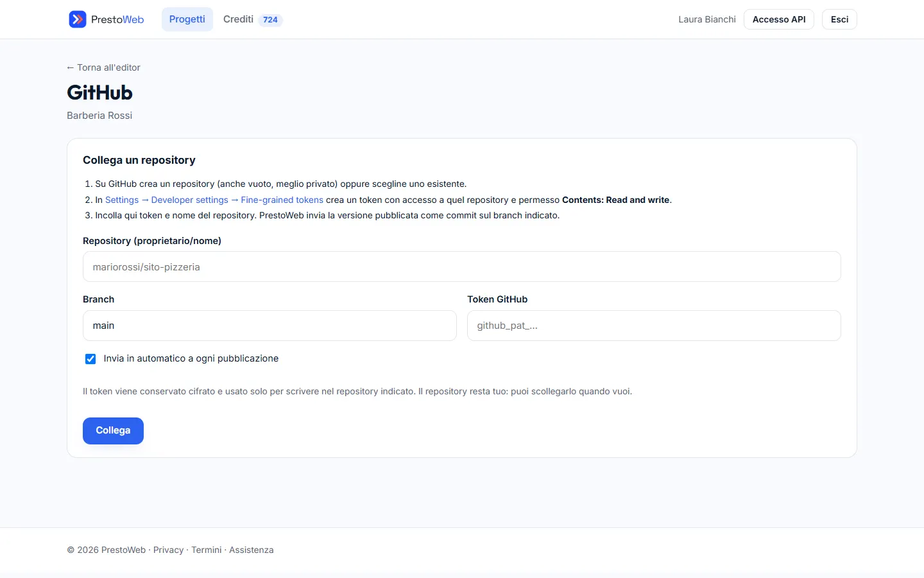Click the Accesso API button
This screenshot has height=578, width=924.
tap(779, 19)
